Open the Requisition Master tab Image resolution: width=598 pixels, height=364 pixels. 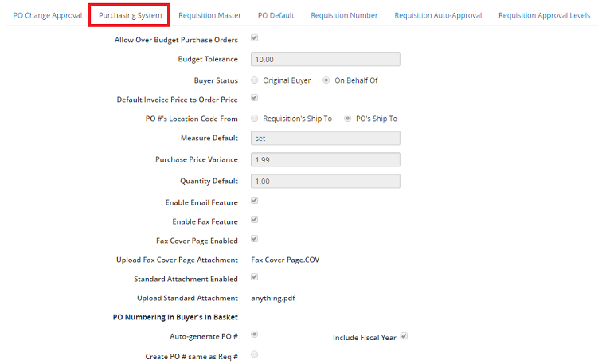pyautogui.click(x=209, y=15)
